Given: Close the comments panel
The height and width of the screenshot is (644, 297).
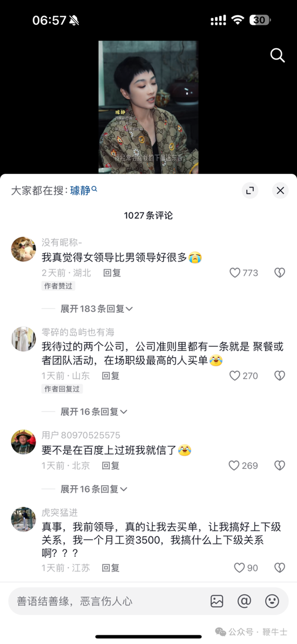Looking at the screenshot, I should (x=280, y=191).
